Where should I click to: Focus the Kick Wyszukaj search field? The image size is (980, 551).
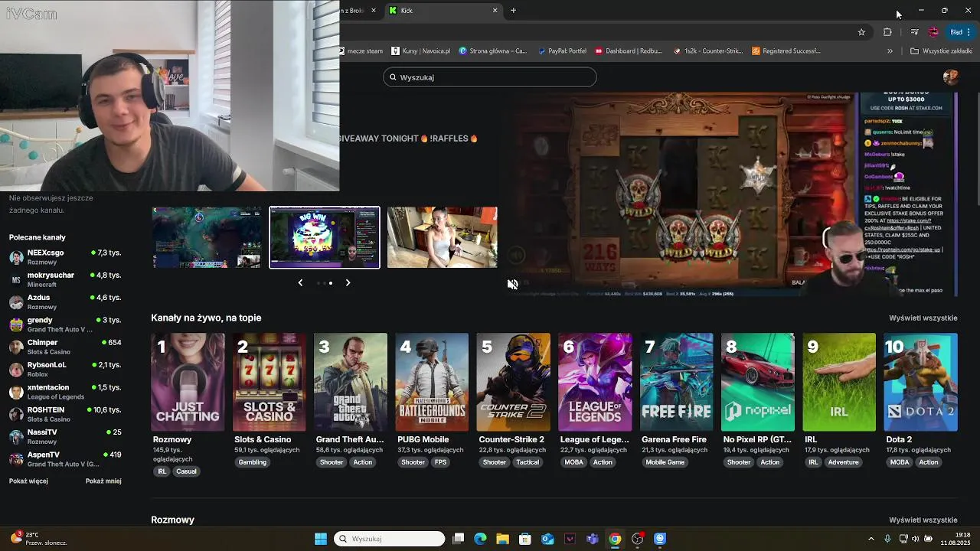pyautogui.click(x=490, y=77)
